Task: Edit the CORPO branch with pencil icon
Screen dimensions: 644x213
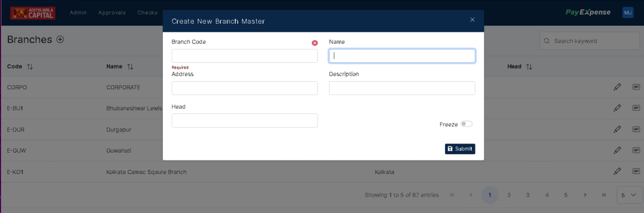Action: [x=617, y=87]
